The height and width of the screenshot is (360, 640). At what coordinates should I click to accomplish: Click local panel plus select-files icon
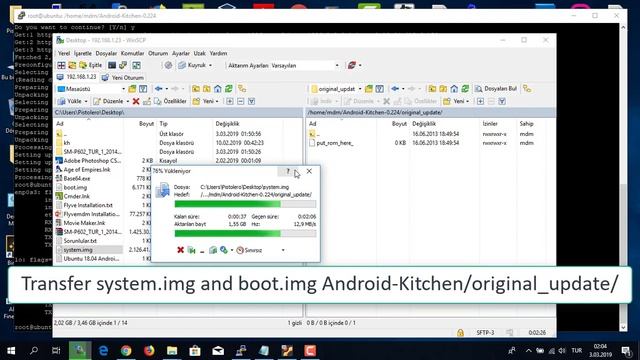click(x=230, y=101)
